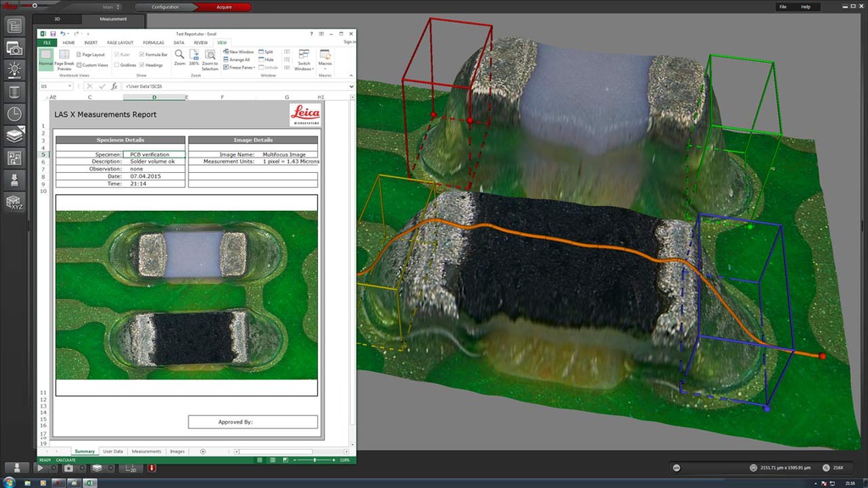Click the Excel Save icon in quick access toolbar
This screenshot has width=868, height=488.
[53, 34]
